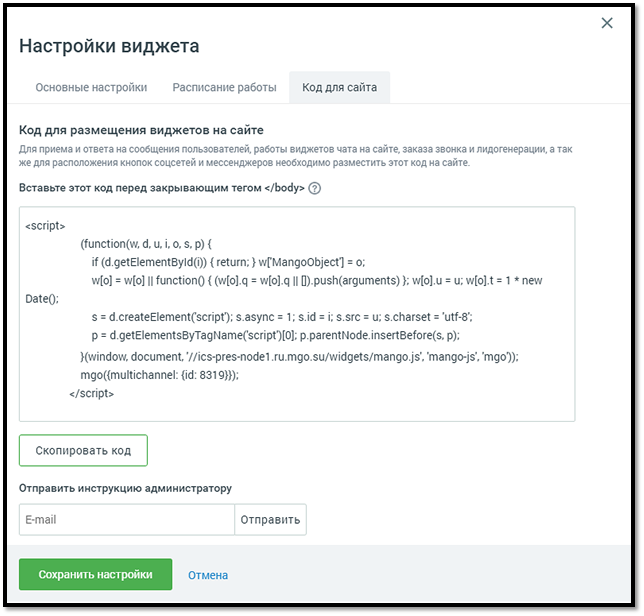The image size is (644, 616).
Task: Click the 'Отправить инструкцию администратору' label
Action: [x=125, y=488]
